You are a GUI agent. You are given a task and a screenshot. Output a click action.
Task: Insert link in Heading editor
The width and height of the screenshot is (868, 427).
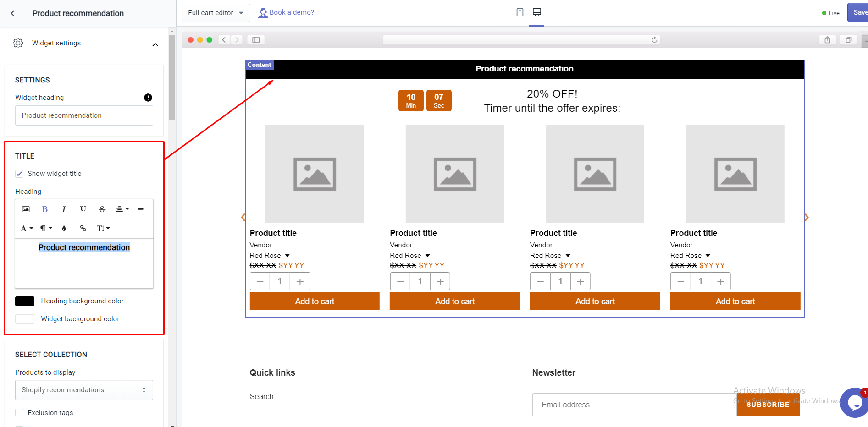coord(83,229)
